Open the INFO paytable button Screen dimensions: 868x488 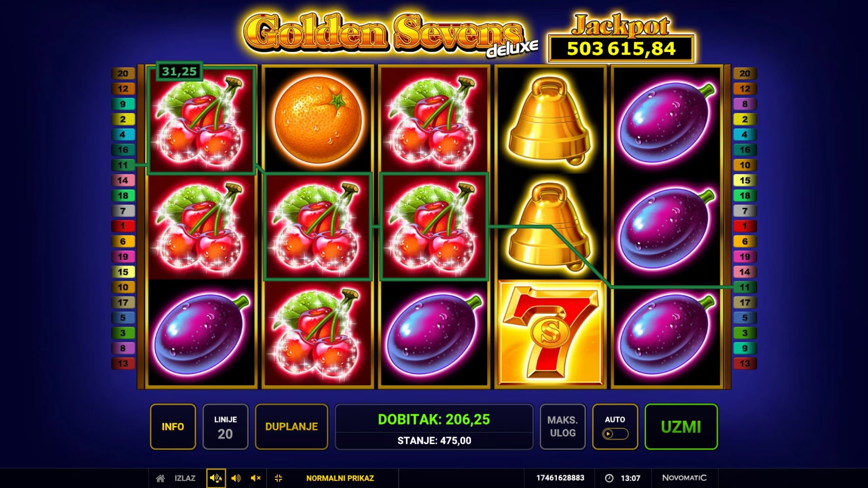(x=173, y=426)
